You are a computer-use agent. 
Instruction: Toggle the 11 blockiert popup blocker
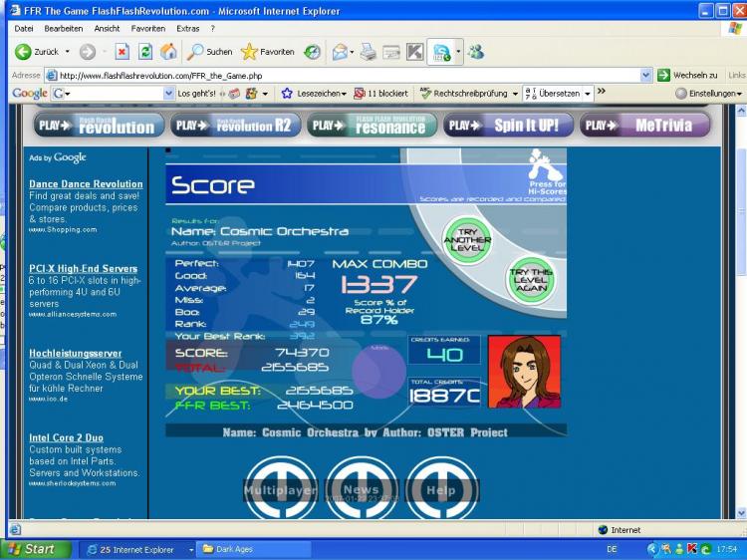point(380,94)
